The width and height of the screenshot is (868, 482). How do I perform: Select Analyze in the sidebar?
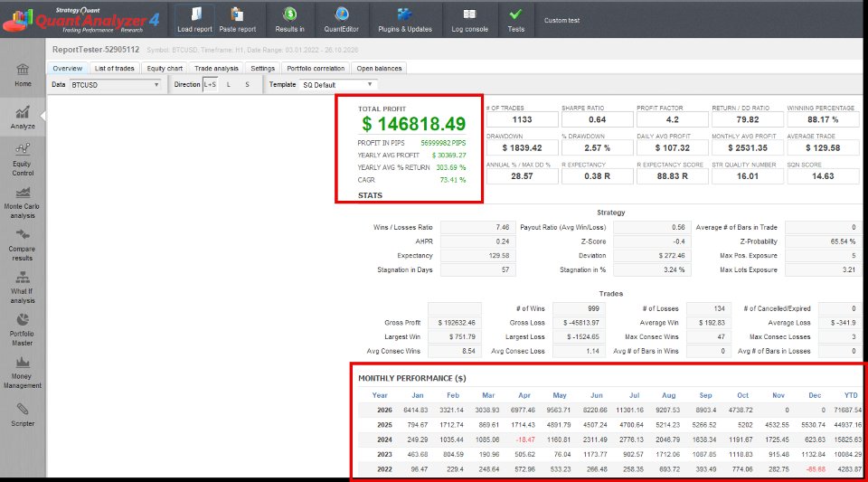tap(23, 118)
